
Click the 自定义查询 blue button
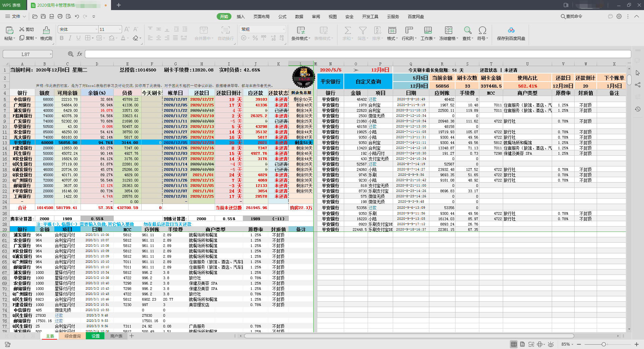[368, 82]
